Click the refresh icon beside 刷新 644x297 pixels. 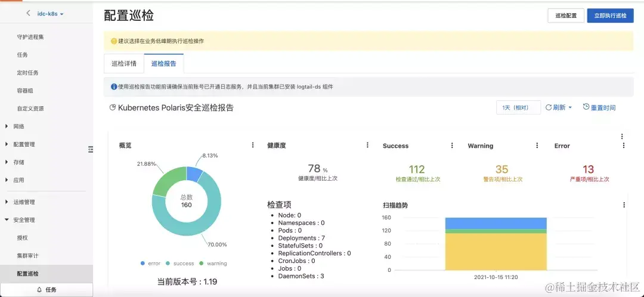tap(549, 107)
